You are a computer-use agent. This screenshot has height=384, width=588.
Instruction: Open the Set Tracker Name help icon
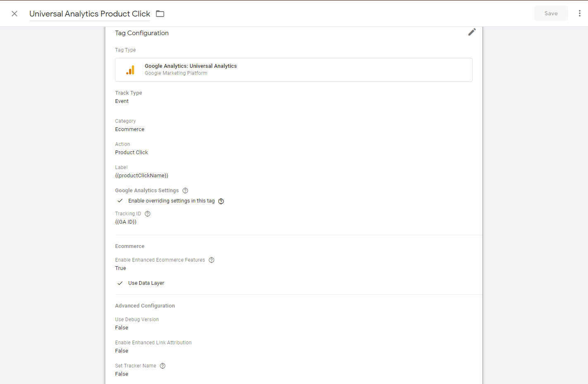pos(163,366)
